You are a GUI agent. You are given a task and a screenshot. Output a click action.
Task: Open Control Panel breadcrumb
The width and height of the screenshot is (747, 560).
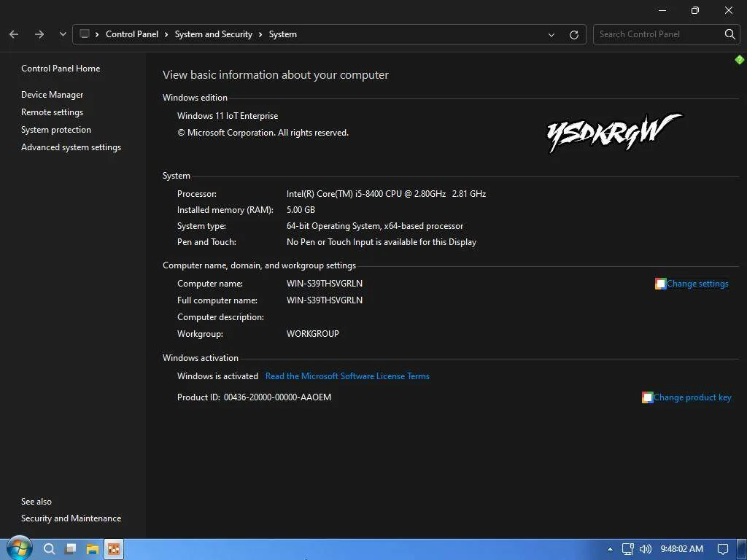[132, 34]
